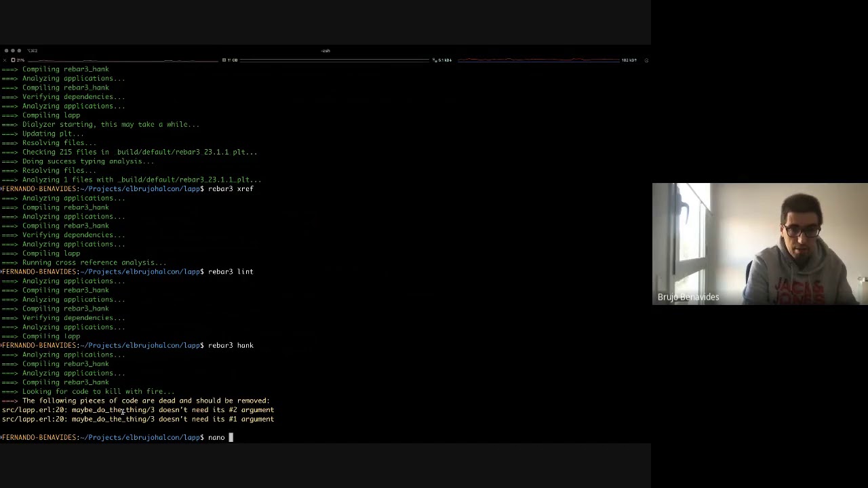
Task: Click the 'nano' command at the last prompt
Action: 216,438
